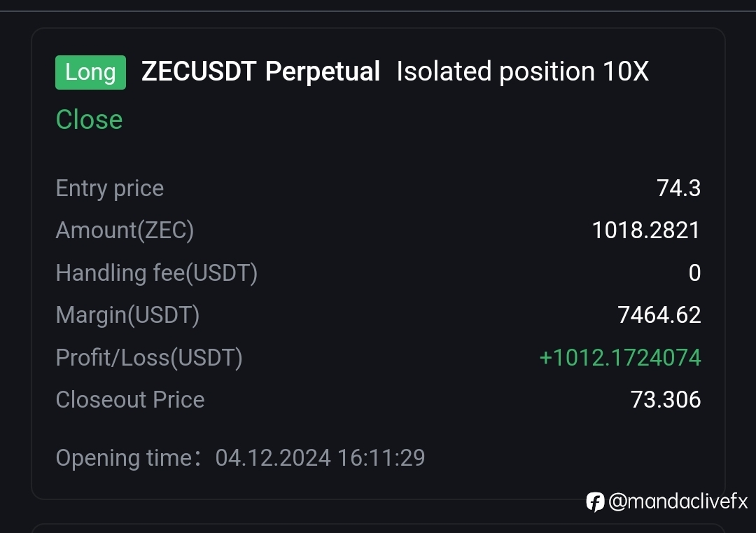Select the entry price value 74.3
This screenshot has width=756, height=533.
(678, 188)
